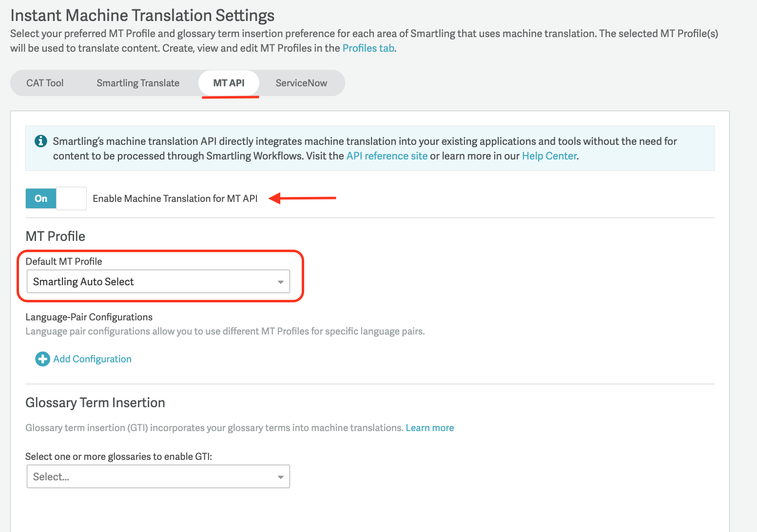Click the plus icon for Add Configuration
Image resolution: width=757 pixels, height=532 pixels.
tap(42, 359)
